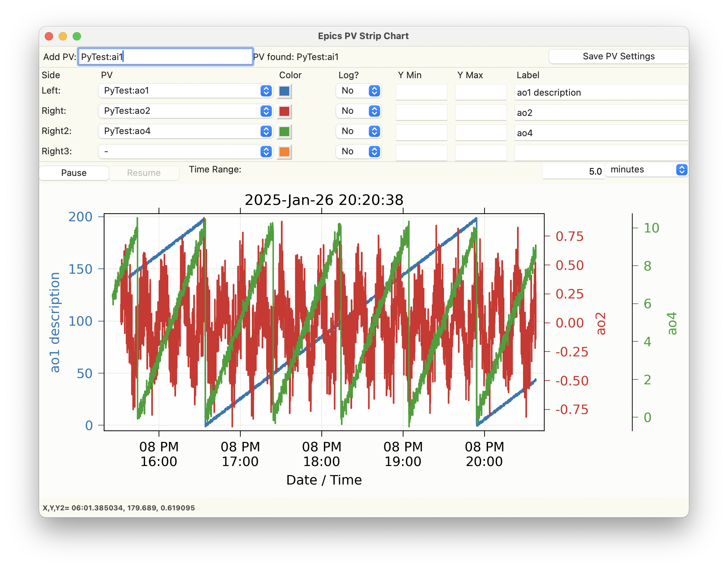Minimize the strip chart window
The height and width of the screenshot is (569, 728).
tap(63, 36)
